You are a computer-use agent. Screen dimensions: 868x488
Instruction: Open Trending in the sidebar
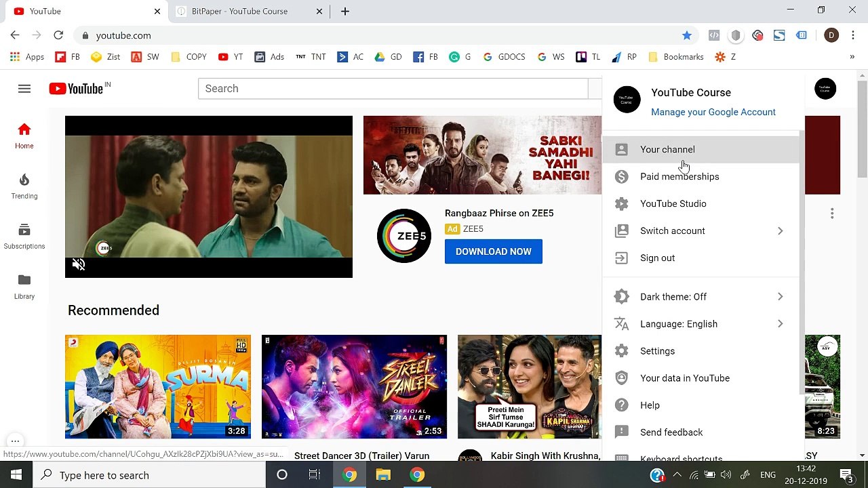24,186
